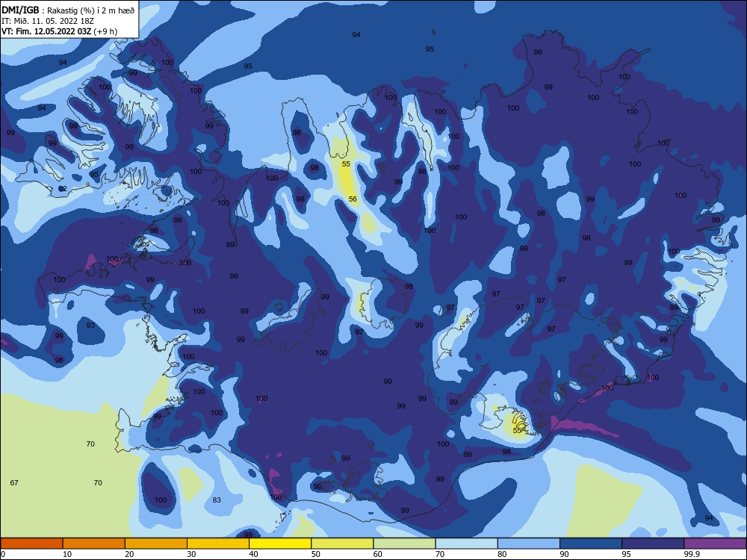Click the '96' humidity value on the map
Viewport: 747px width, 560px height.
point(59,360)
